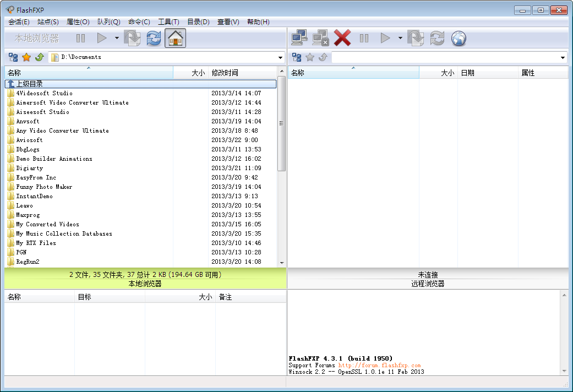Click the queue 备注 column header
This screenshot has width=573, height=392.
(250, 297)
